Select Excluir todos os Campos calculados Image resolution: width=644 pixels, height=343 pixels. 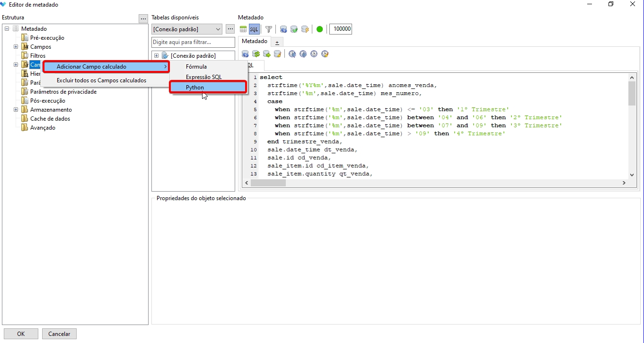pos(101,80)
